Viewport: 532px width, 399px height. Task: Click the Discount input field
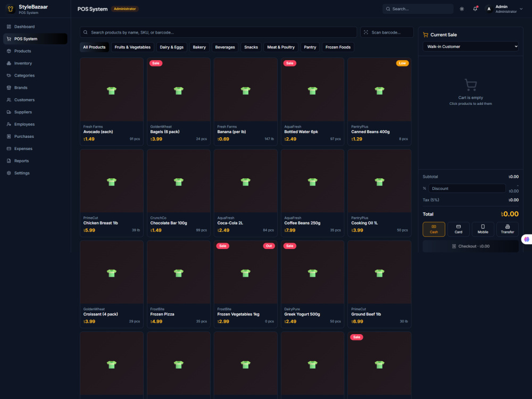pyautogui.click(x=467, y=188)
